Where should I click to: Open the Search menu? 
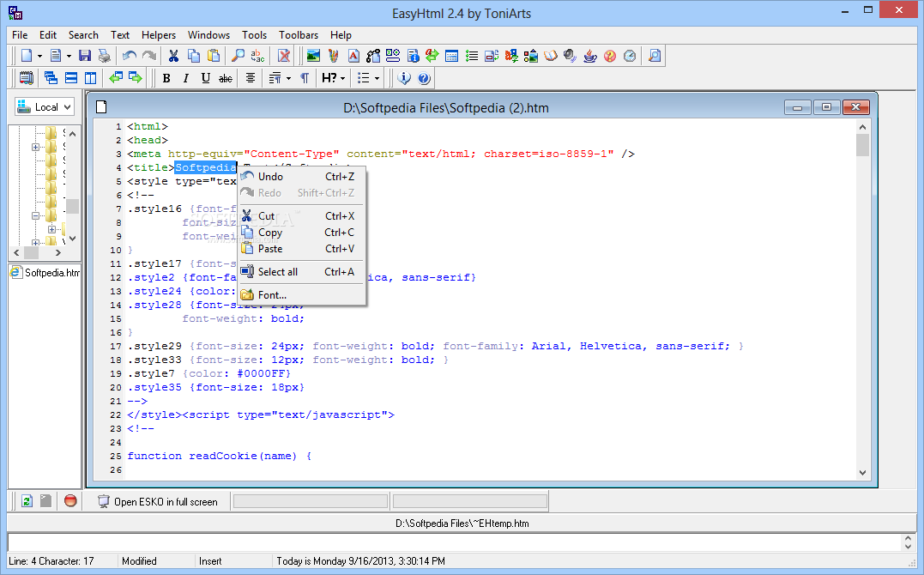point(83,35)
